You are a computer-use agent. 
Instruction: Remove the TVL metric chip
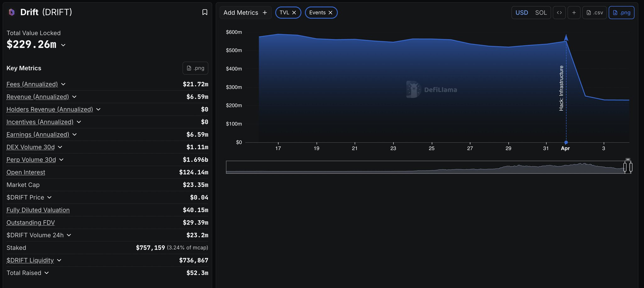pyautogui.click(x=294, y=13)
